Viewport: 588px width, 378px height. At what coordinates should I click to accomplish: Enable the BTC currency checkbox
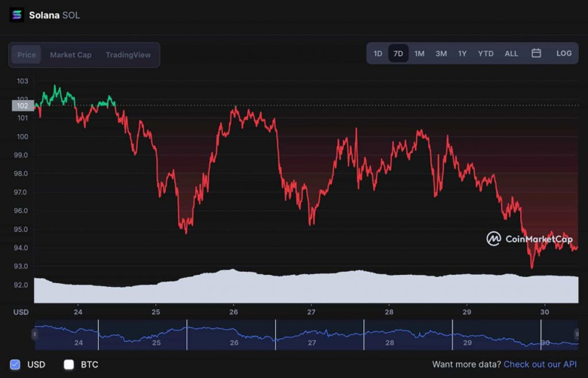69,364
